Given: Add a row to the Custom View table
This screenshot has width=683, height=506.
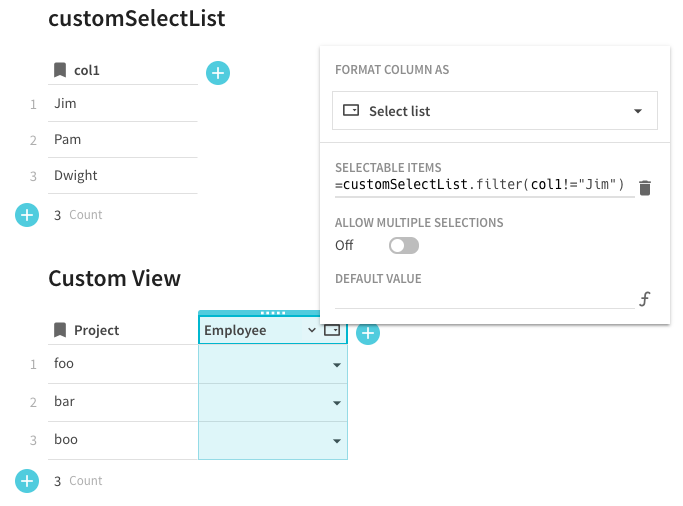Looking at the screenshot, I should point(27,481).
